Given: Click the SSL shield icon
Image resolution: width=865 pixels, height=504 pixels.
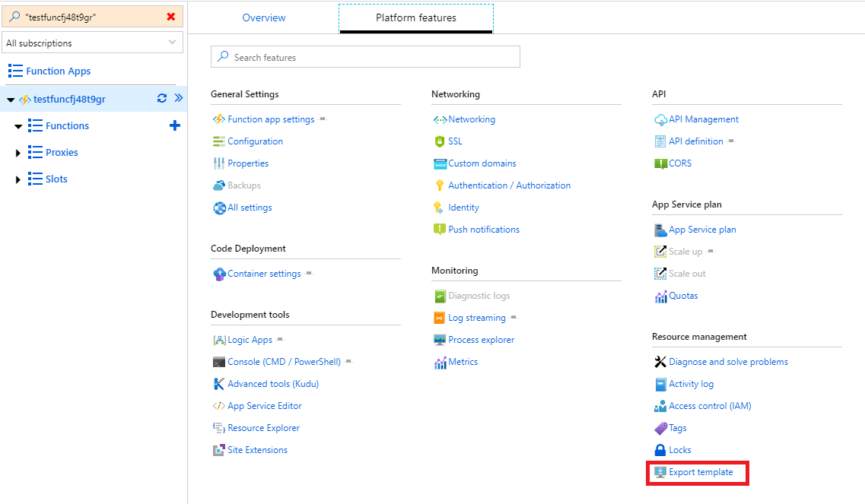Looking at the screenshot, I should click(439, 141).
